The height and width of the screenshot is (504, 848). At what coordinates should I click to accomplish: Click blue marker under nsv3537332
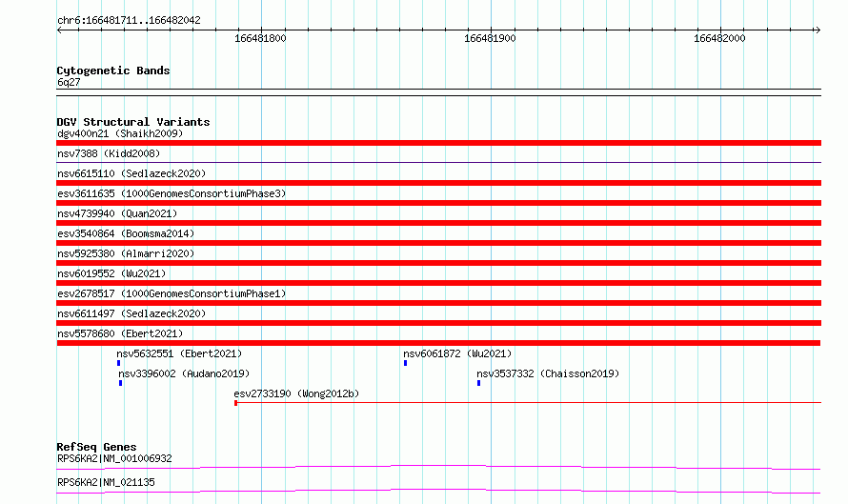coord(478,383)
